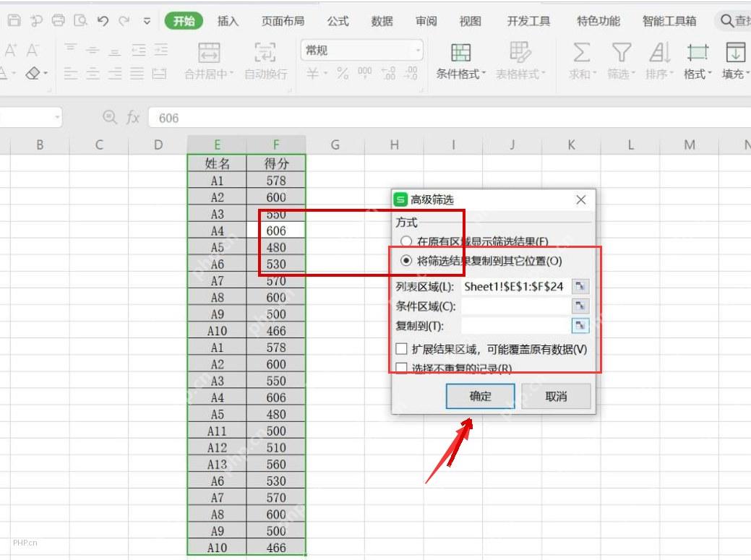751x560 pixels.
Task: Open the 智能工具箱 tab
Action: tap(669, 21)
